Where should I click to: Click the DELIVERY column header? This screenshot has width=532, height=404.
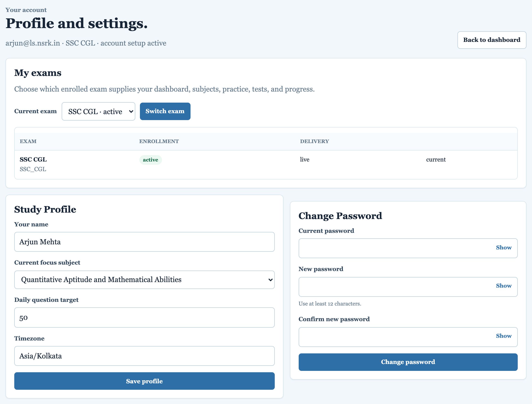[314, 141]
